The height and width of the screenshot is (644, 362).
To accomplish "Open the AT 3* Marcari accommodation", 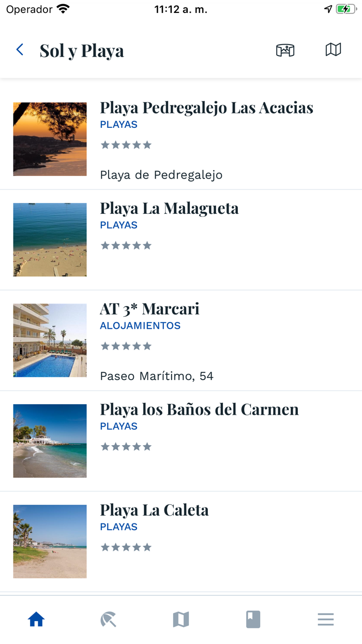I will click(149, 309).
